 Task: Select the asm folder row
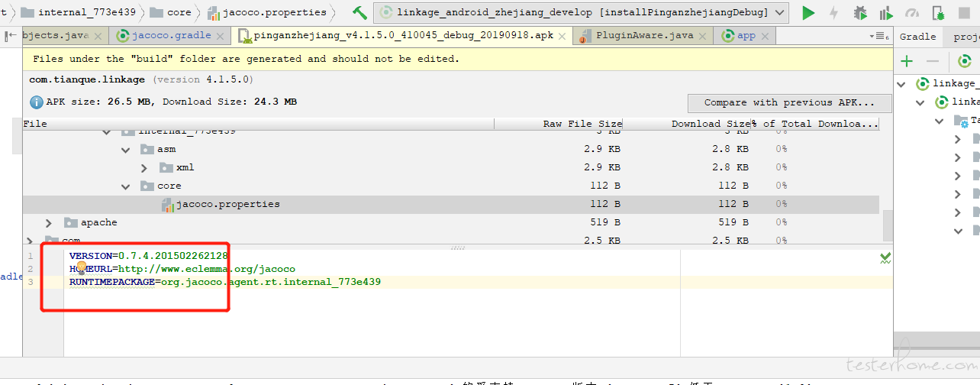450,149
